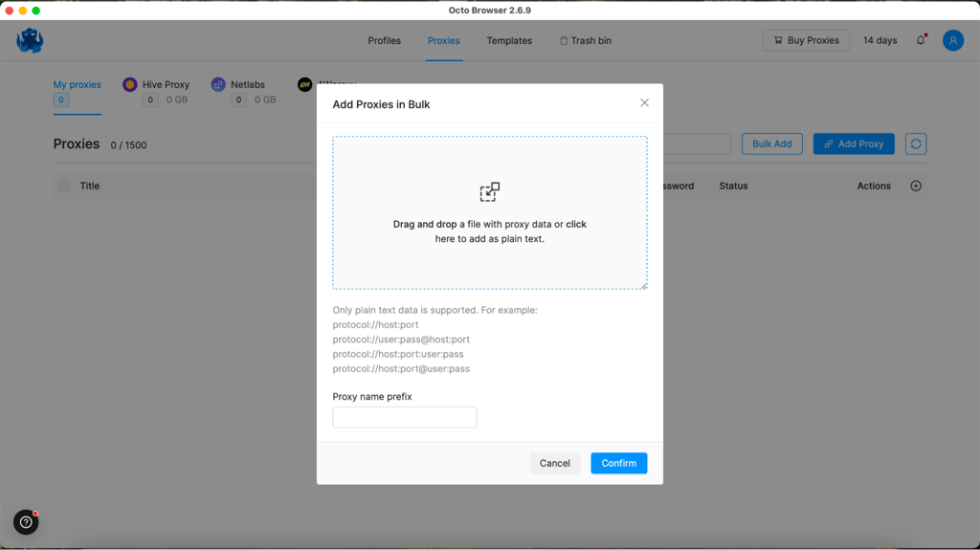This screenshot has width=980, height=550.
Task: Open the Templates tab
Action: click(509, 40)
